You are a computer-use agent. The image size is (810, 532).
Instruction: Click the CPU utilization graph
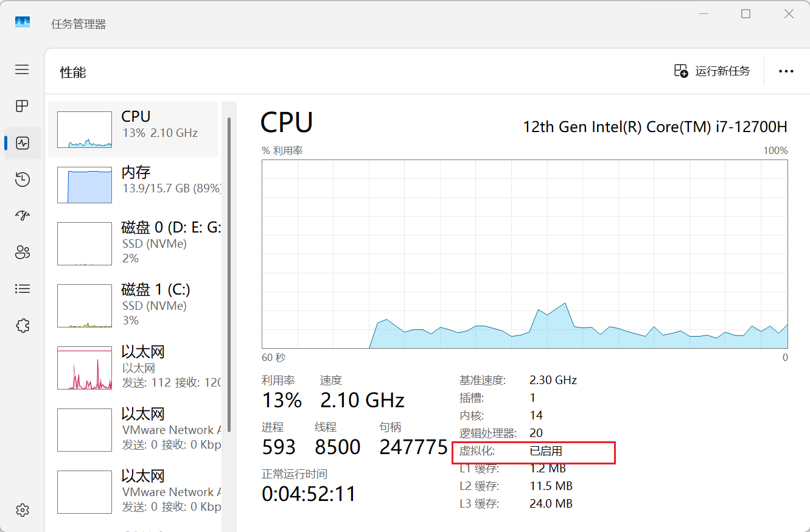pyautogui.click(x=525, y=254)
